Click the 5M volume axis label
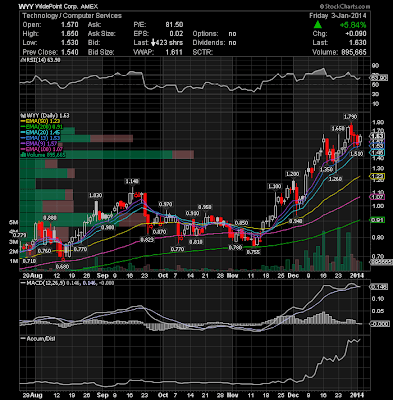This screenshot has width=393, height=400. (14, 222)
